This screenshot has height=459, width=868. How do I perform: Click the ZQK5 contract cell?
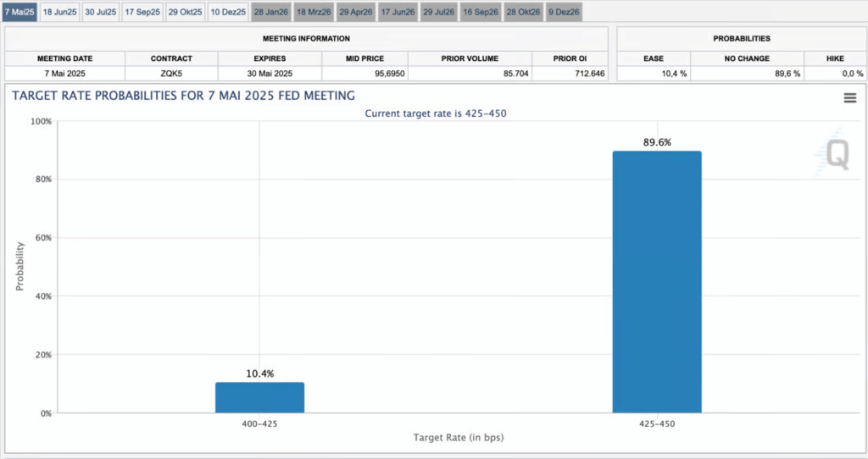171,74
